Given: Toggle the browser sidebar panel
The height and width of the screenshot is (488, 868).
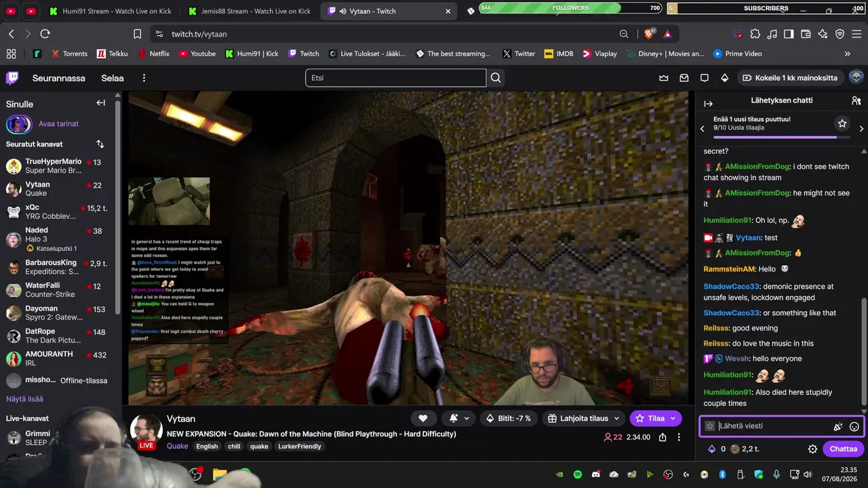Looking at the screenshot, I should pyautogui.click(x=789, y=34).
